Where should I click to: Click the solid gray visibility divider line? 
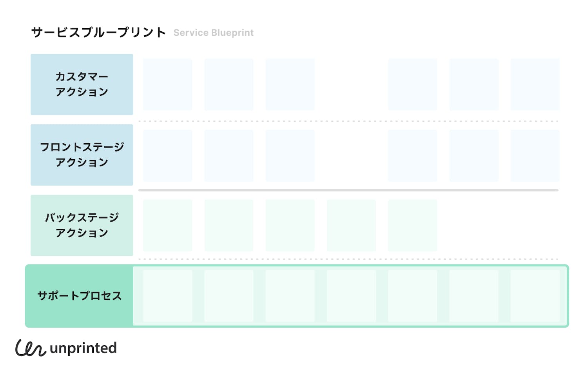pos(348,190)
